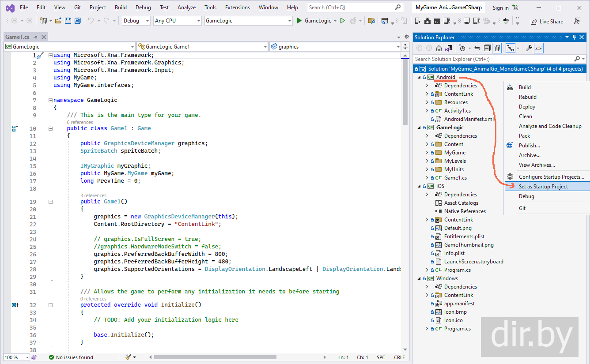This screenshot has width=590, height=364.
Task: Click the Home icon in Solution Explorer
Action: point(439,48)
